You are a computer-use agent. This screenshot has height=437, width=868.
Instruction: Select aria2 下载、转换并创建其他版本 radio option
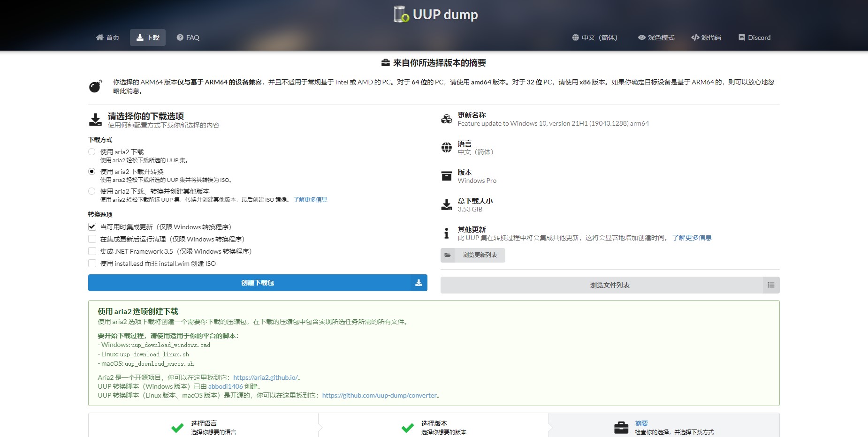click(92, 191)
